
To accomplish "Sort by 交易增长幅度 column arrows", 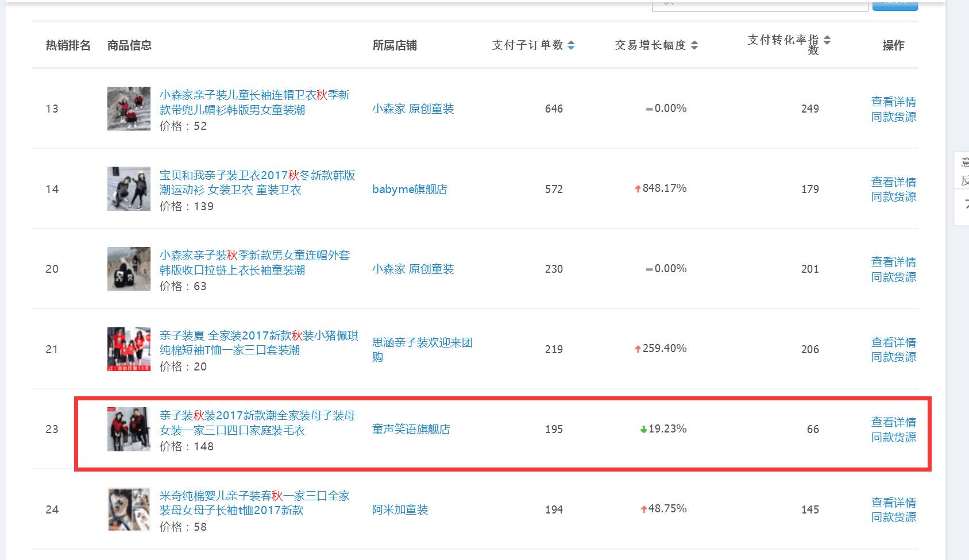I will (x=694, y=45).
